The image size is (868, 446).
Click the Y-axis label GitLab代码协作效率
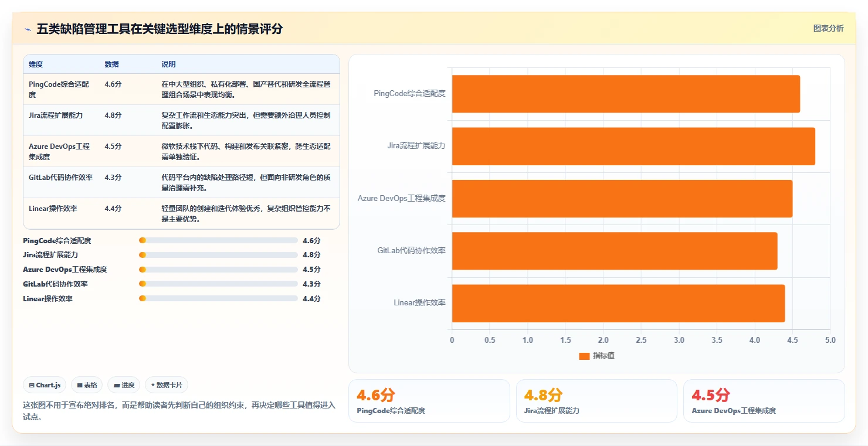412,250
